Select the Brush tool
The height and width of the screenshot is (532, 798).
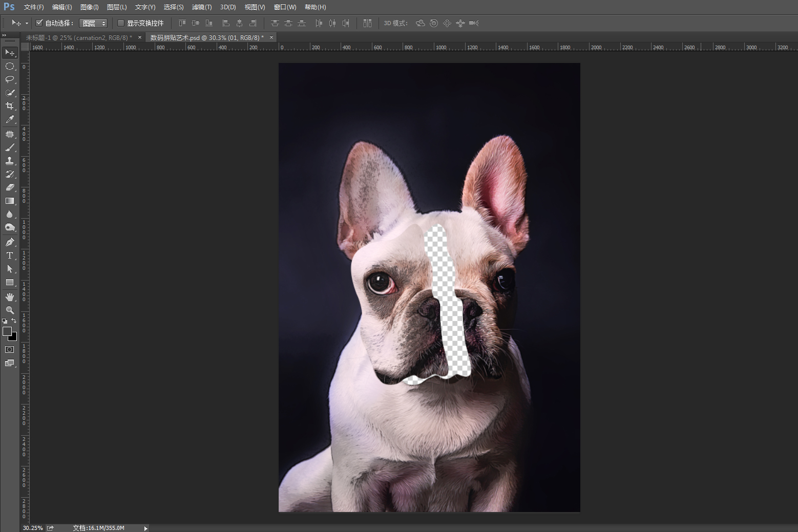(10, 147)
